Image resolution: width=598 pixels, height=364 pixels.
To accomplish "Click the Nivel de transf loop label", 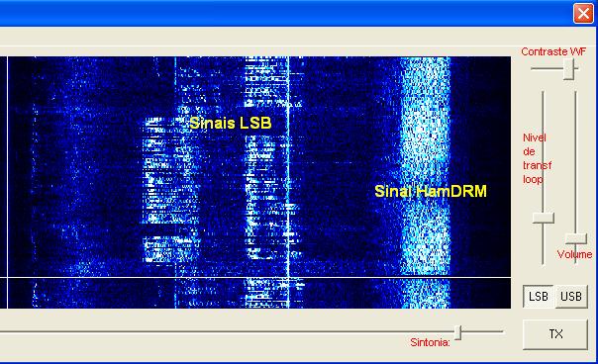I will (x=537, y=158).
